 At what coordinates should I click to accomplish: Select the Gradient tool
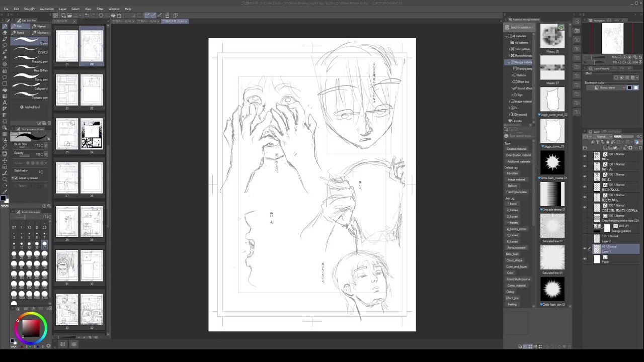coord(5,96)
